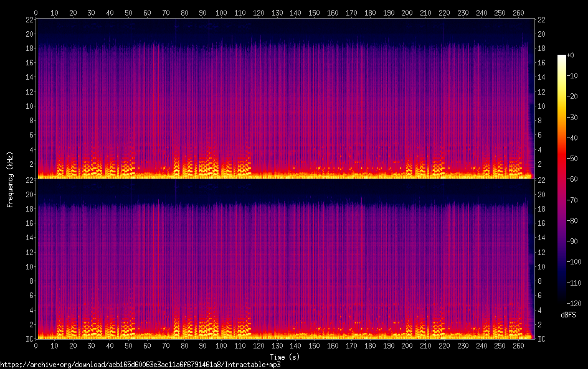Click the '150' tick on the top time axis
This screenshot has width=588, height=369.
(x=315, y=12)
